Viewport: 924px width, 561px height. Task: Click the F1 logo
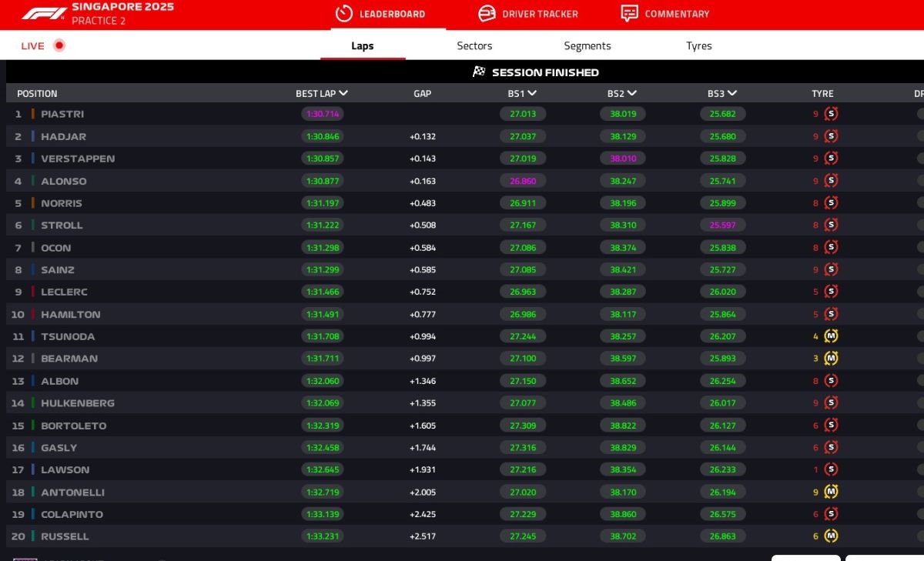(x=44, y=14)
